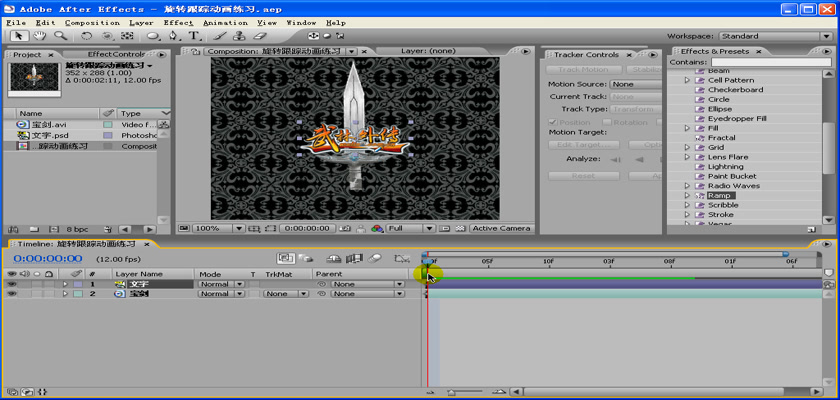
Task: Expand the Cell Pattern effect
Action: click(688, 80)
